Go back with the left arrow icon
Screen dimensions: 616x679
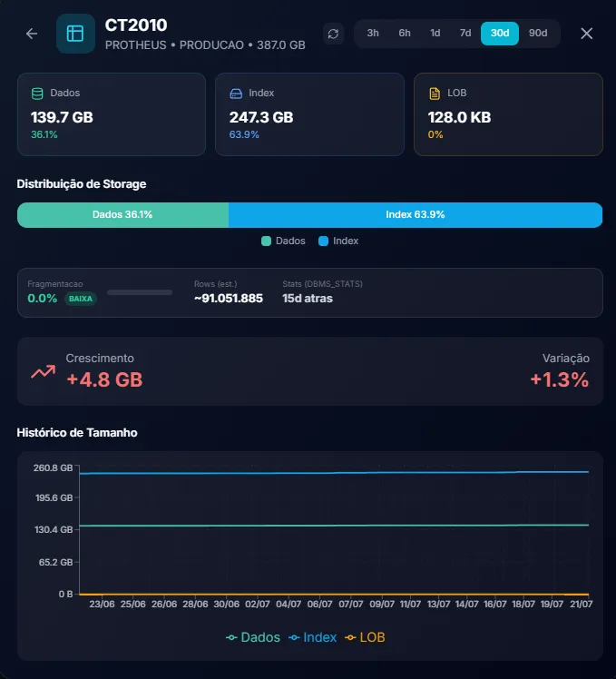click(x=32, y=34)
